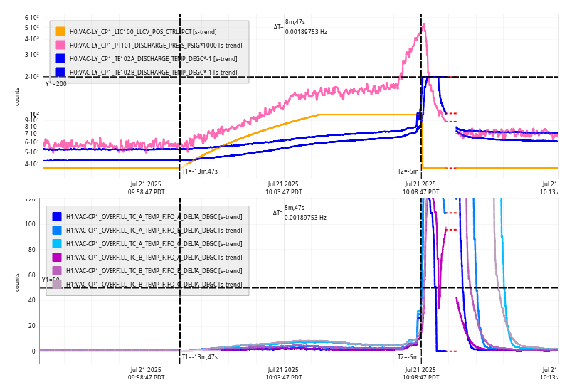Click the top plot's 'counts' y-axis label
The width and height of the screenshot is (572, 392).
click(18, 97)
